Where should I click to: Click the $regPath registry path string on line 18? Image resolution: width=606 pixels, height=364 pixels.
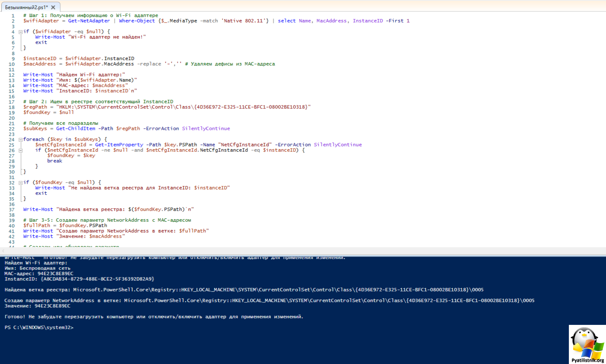coord(183,107)
